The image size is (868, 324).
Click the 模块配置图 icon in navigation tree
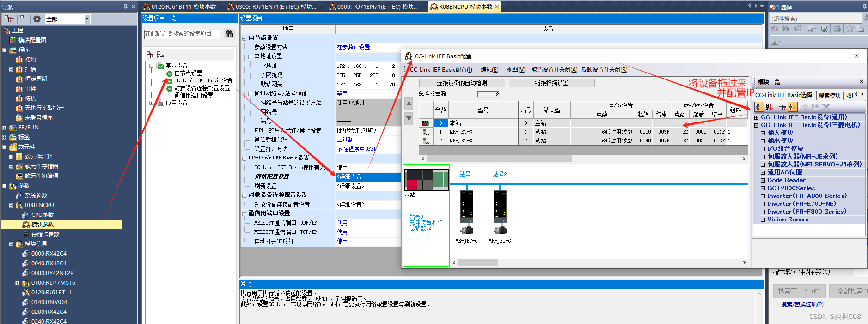click(13, 40)
